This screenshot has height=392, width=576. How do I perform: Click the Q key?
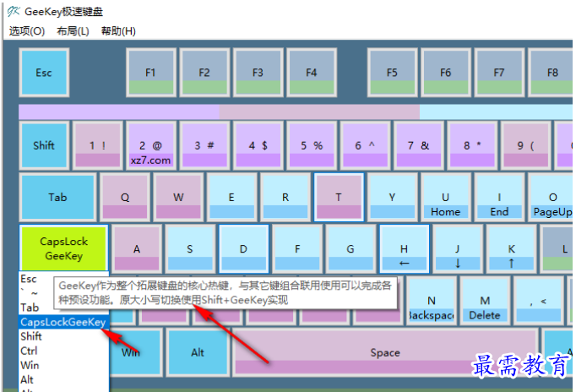click(125, 198)
